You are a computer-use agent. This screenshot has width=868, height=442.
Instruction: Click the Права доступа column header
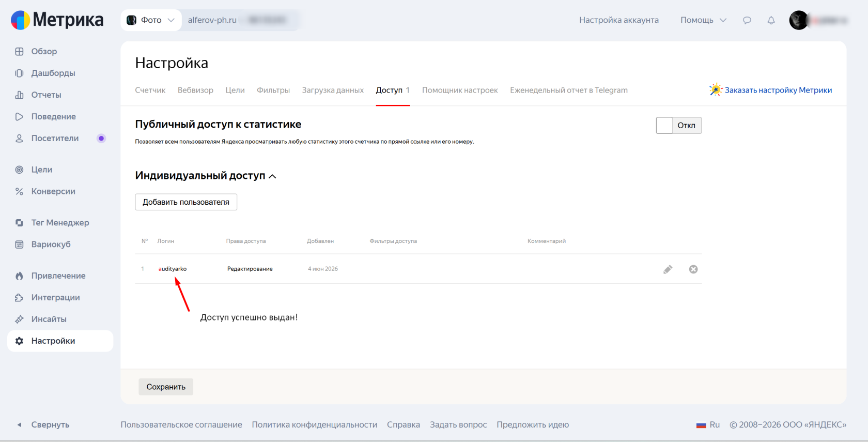tap(246, 241)
